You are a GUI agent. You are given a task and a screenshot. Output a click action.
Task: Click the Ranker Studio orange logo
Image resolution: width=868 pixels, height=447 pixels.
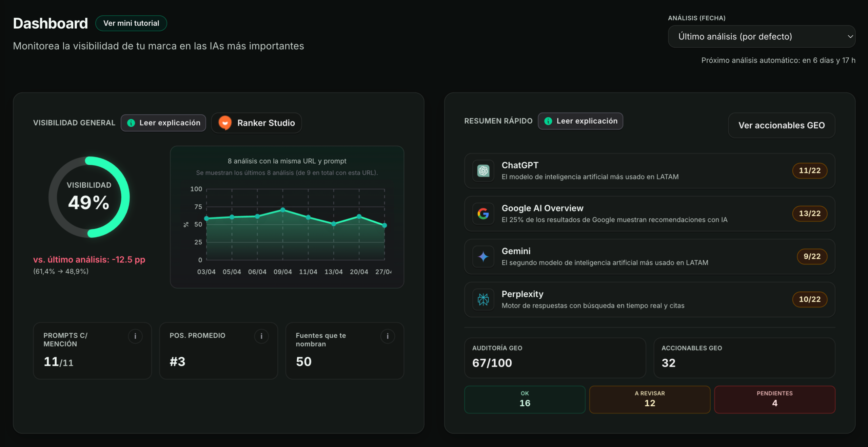[x=225, y=123]
